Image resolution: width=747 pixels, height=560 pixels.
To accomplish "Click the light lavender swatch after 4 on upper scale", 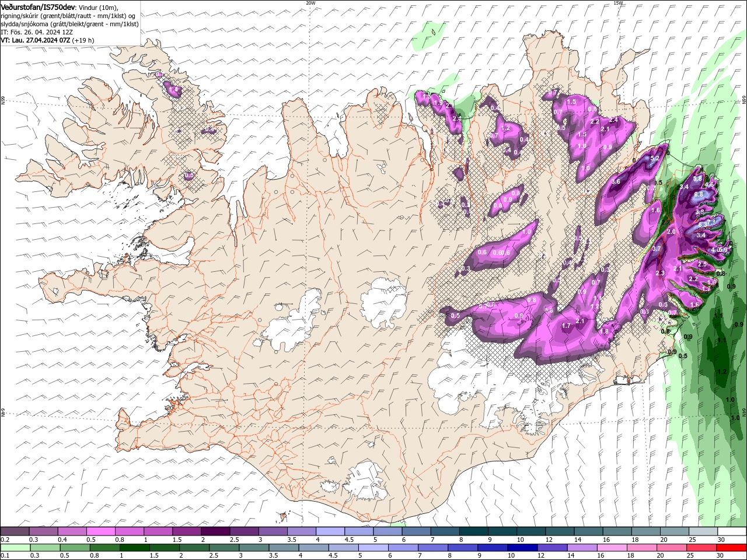I will (x=330, y=531).
